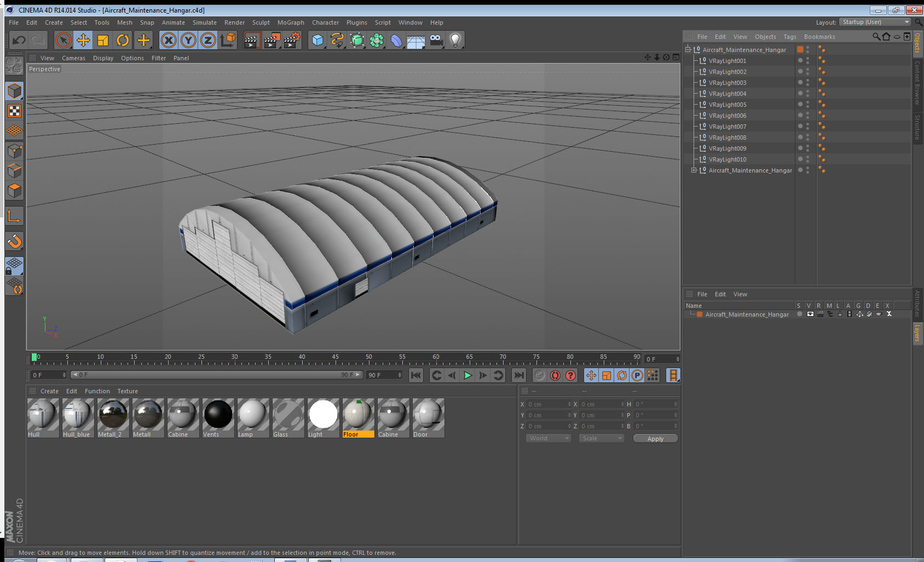Switch to Texture mode checkerboard icon
Screen dimensions: 924x562
coord(14,111)
